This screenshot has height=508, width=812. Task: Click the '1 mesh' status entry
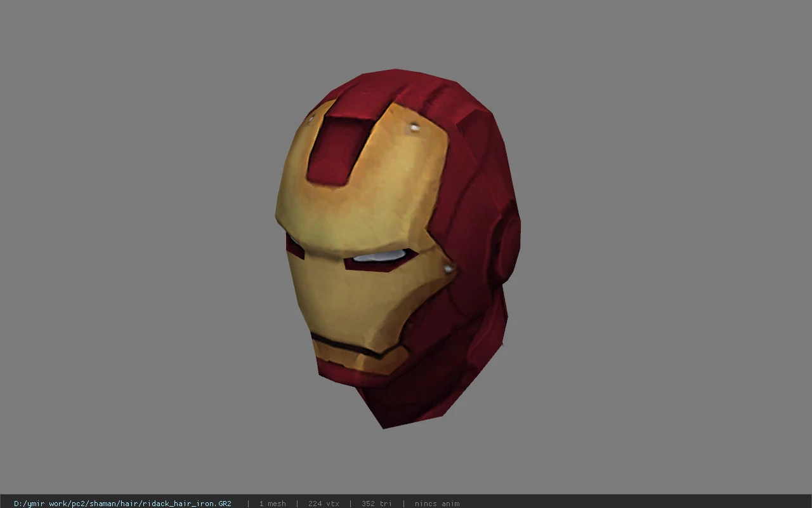click(x=272, y=504)
